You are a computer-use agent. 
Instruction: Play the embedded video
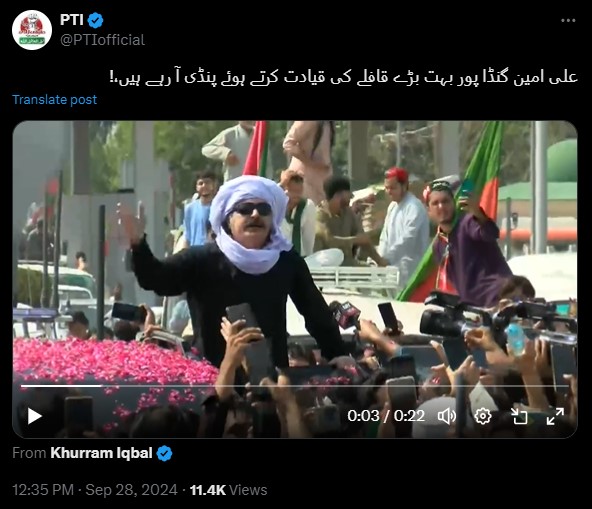35,416
